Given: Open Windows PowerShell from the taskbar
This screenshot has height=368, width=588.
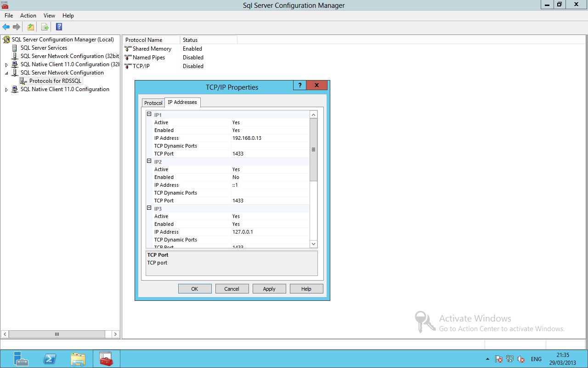Looking at the screenshot, I should tap(50, 359).
